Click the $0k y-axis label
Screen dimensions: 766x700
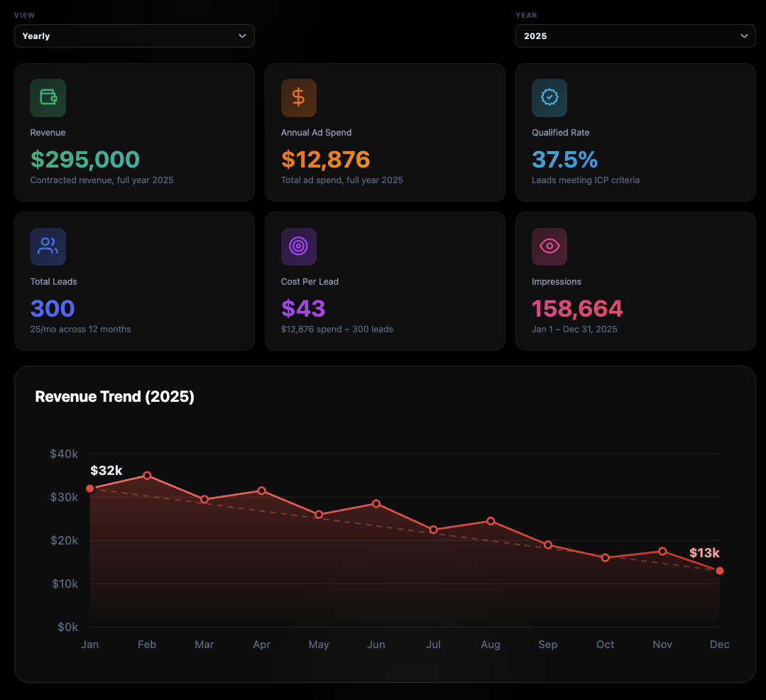(x=67, y=627)
